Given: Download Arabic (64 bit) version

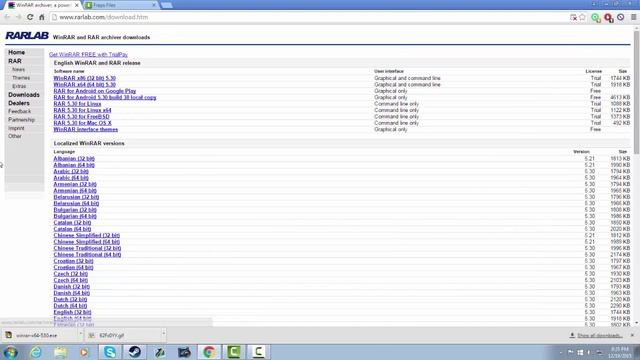Looking at the screenshot, I should pyautogui.click(x=71, y=178).
